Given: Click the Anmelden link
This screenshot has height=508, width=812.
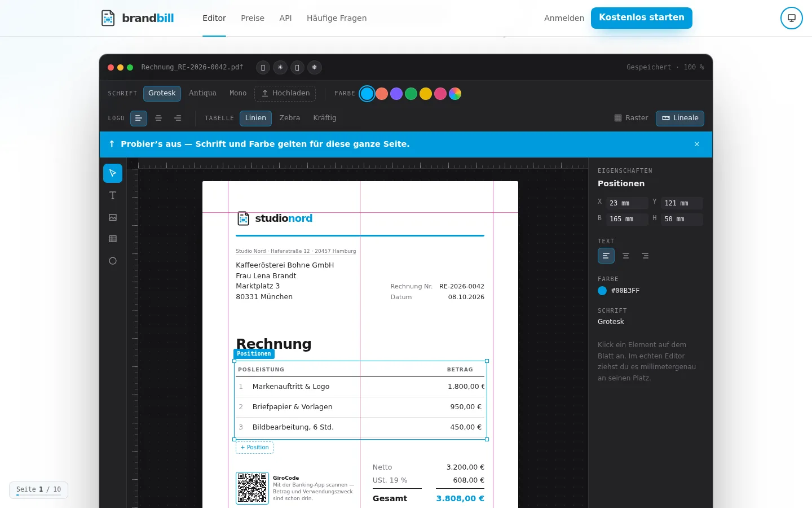Looking at the screenshot, I should click(564, 18).
